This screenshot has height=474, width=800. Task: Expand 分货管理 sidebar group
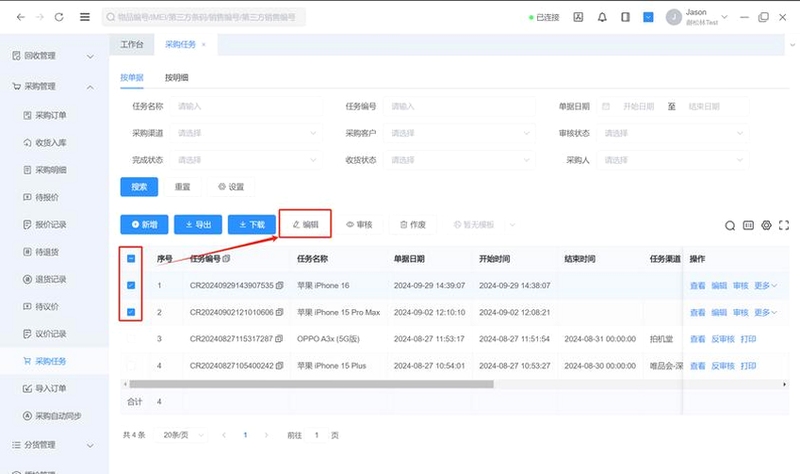click(x=54, y=445)
